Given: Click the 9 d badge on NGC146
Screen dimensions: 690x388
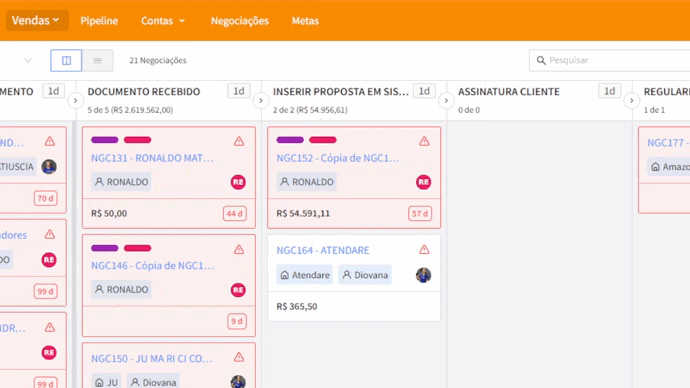Looking at the screenshot, I should click(237, 322).
